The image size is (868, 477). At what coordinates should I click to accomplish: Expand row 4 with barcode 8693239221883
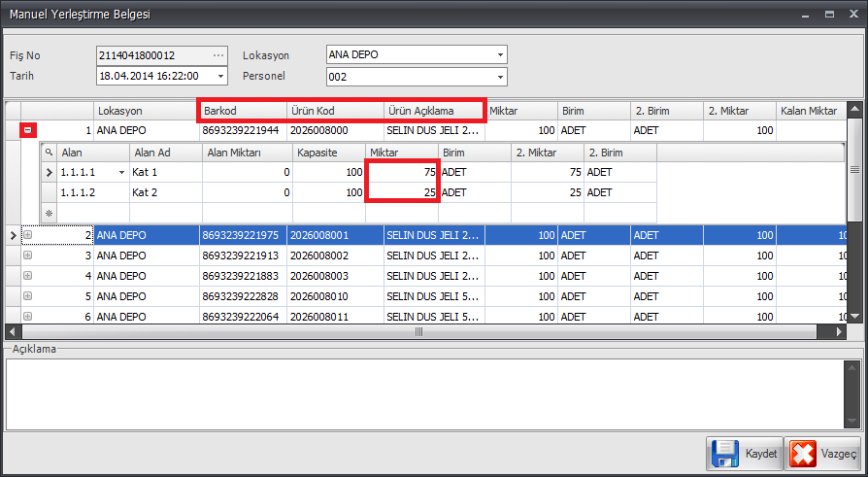(28, 276)
